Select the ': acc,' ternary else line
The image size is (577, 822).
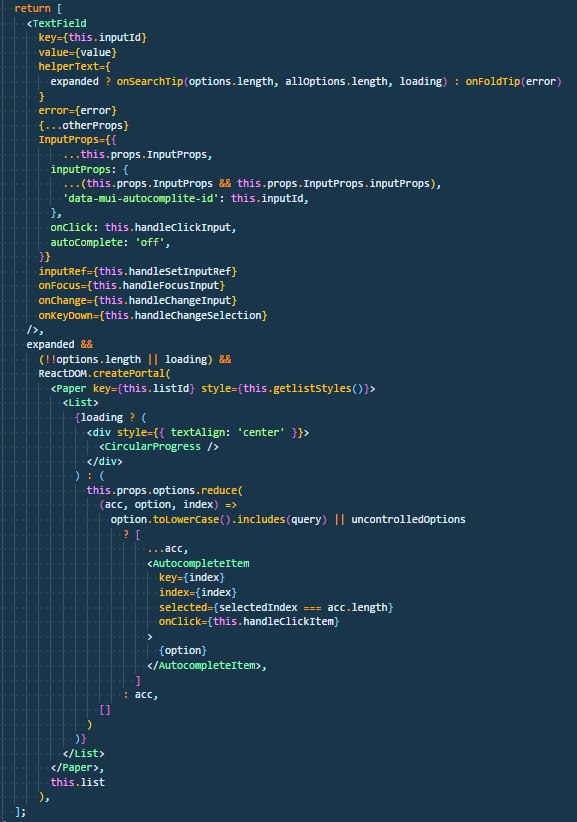pyautogui.click(x=140, y=695)
